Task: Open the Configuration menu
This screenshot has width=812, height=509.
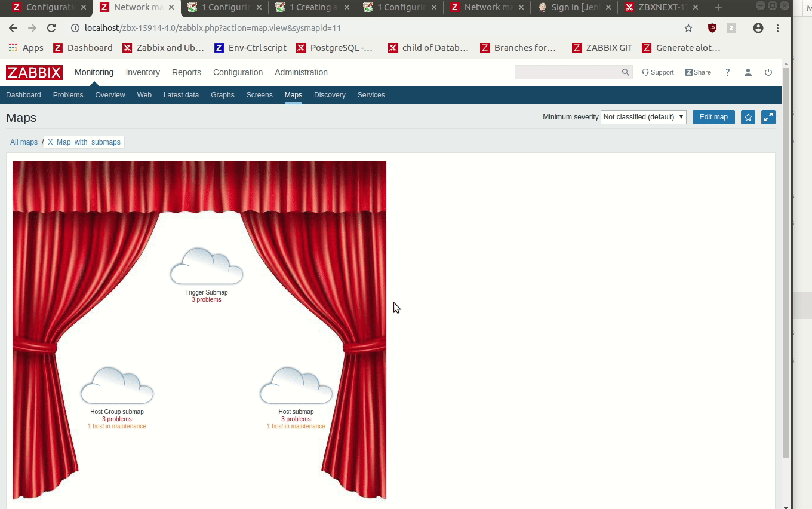Action: 238,72
